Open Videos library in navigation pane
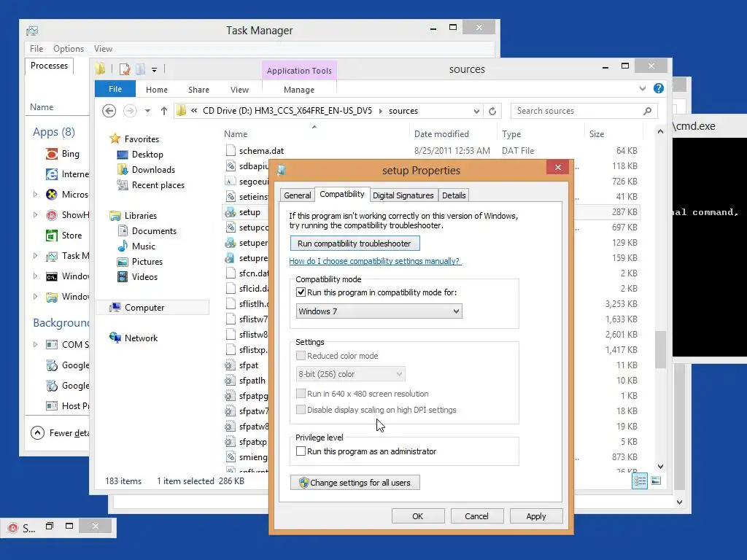747x560 pixels. coord(144,276)
